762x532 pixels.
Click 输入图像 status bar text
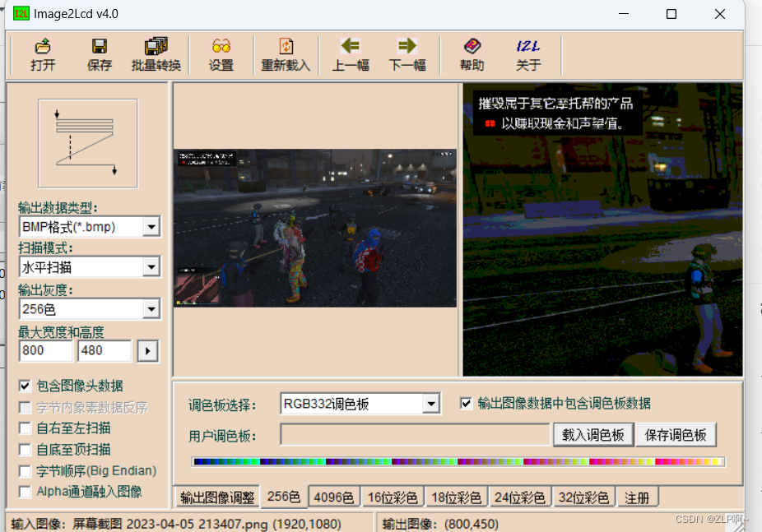click(176, 525)
